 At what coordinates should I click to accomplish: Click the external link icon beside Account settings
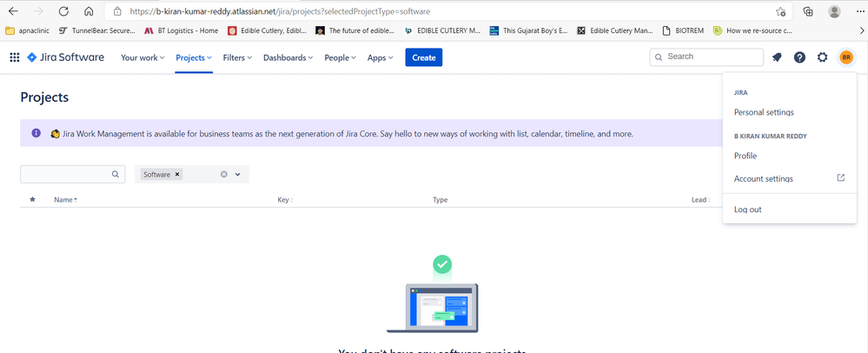coord(841,178)
